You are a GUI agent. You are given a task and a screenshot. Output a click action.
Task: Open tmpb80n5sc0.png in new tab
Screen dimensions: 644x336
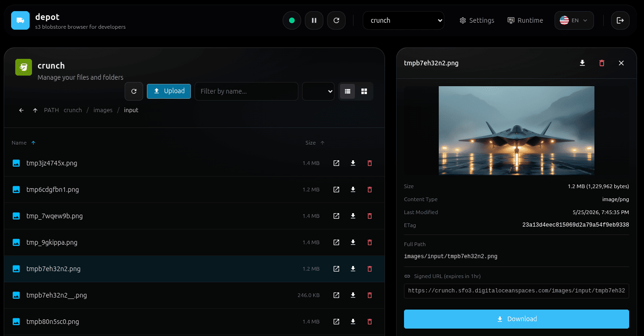click(x=336, y=322)
